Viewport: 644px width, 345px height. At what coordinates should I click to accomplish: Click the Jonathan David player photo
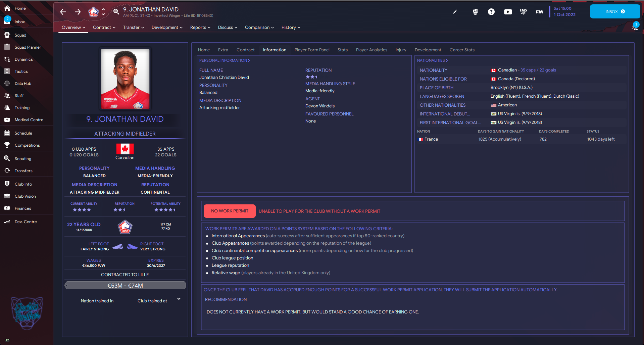(125, 79)
